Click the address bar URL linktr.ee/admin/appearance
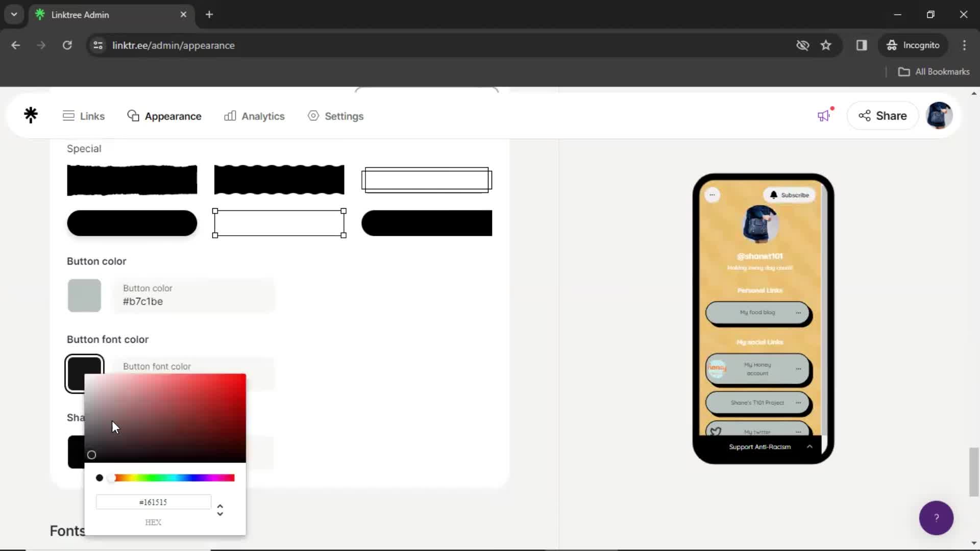The image size is (980, 551). click(174, 45)
